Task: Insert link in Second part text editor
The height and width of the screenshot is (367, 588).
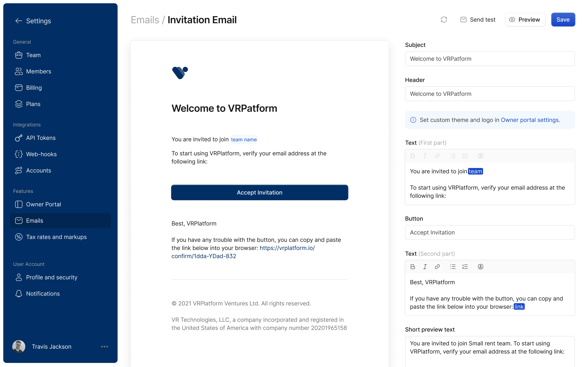Action: click(x=437, y=267)
